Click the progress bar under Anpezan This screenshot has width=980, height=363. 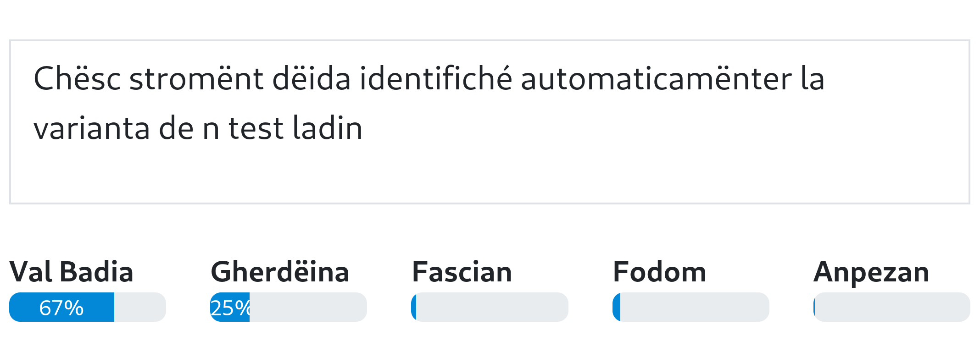pos(891,307)
